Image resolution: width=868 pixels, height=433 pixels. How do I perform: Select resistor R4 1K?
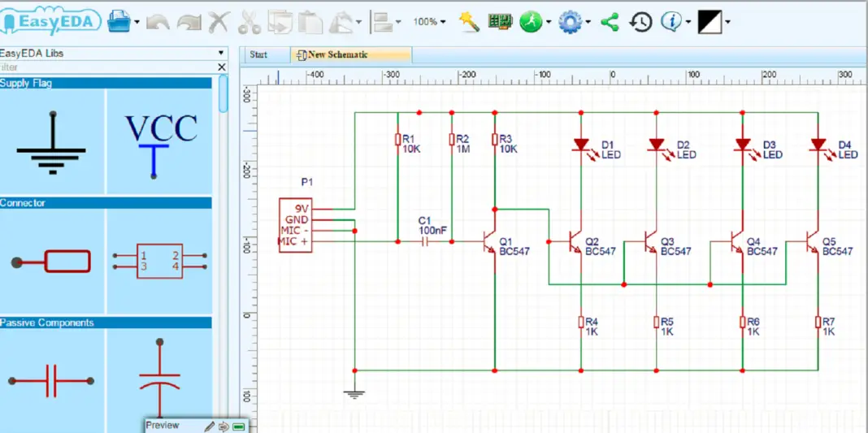point(580,322)
